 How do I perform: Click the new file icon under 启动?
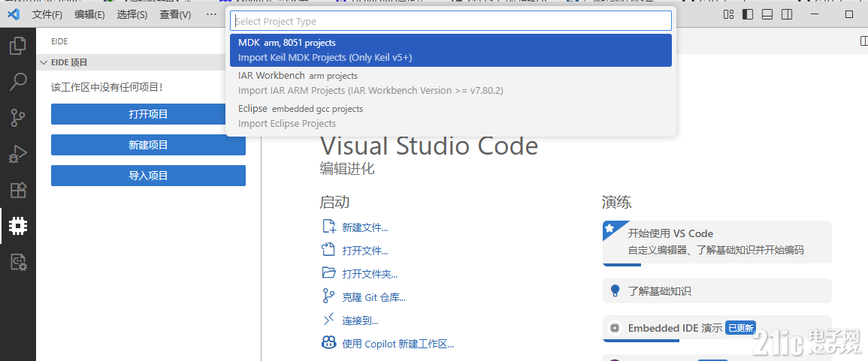tap(329, 227)
